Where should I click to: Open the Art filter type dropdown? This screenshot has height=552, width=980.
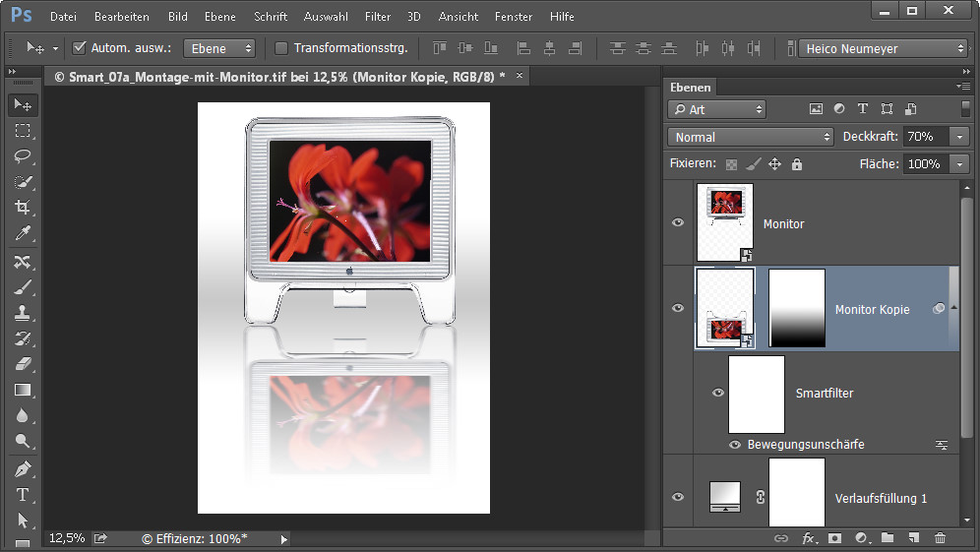(716, 109)
